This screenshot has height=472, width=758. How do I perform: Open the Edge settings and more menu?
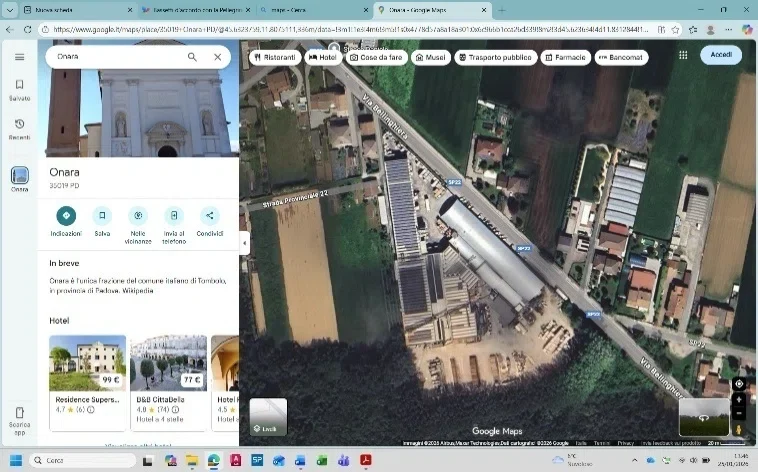click(x=729, y=30)
